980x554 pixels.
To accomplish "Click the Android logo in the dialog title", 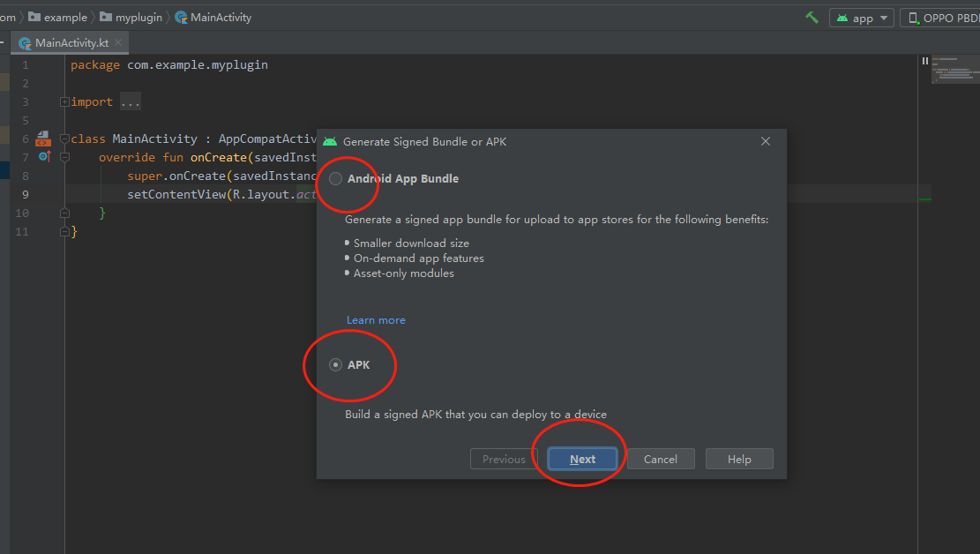I will click(x=330, y=141).
